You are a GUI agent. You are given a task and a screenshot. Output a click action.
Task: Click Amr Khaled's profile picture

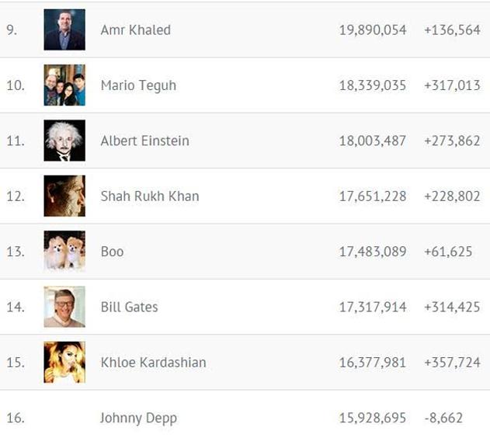click(x=64, y=30)
